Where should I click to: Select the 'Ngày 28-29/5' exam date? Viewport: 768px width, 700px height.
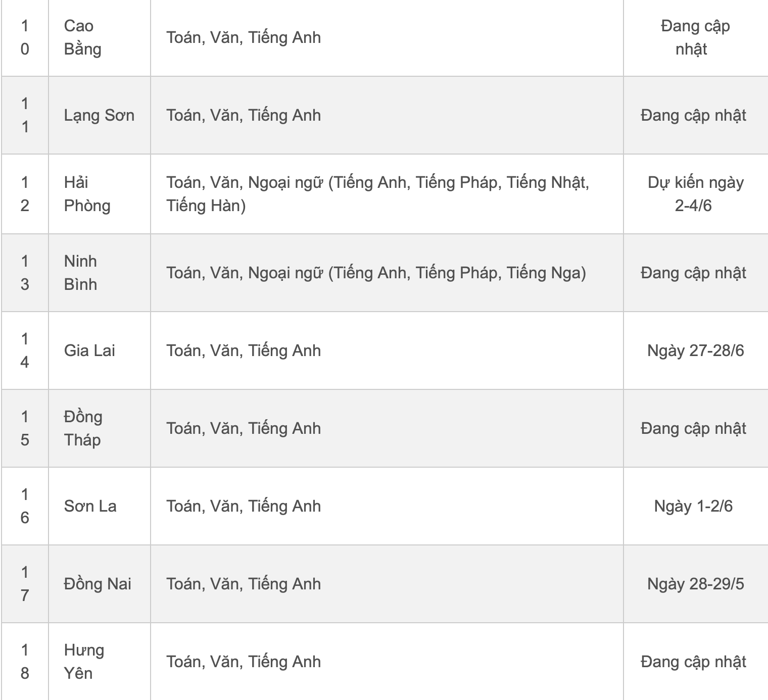pyautogui.click(x=695, y=584)
